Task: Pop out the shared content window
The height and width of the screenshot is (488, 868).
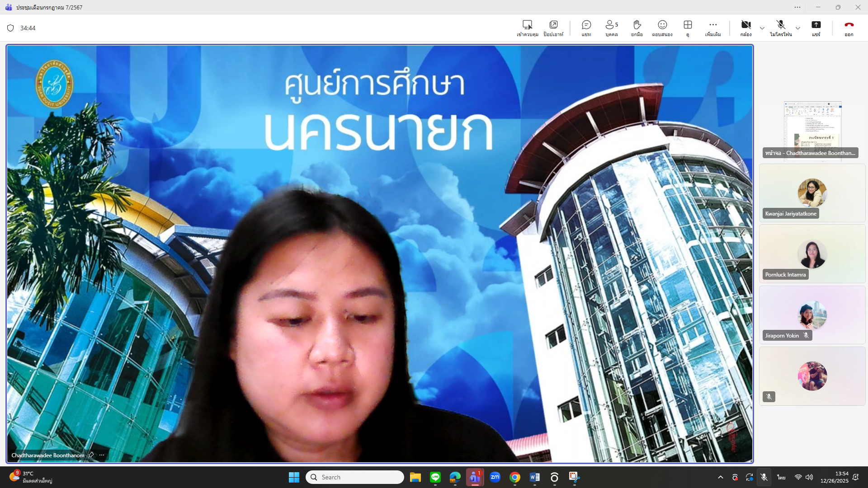Action: [553, 28]
